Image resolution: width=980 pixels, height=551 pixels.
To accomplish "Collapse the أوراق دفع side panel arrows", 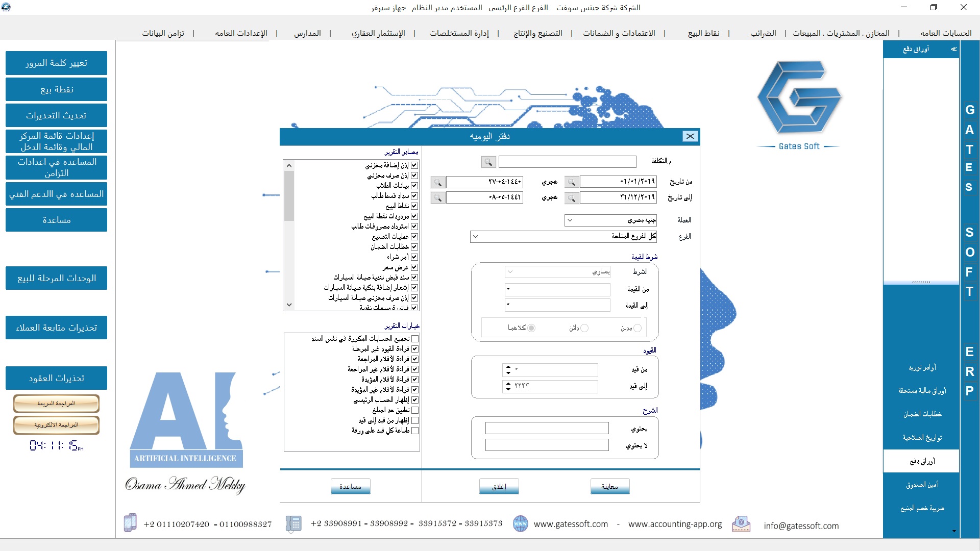I will coord(953,49).
